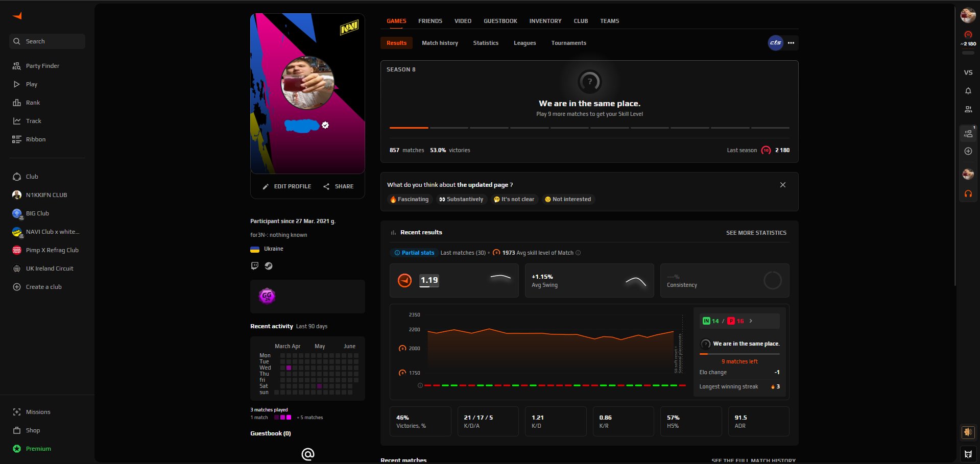980x464 pixels.
Task: Open the VS challenge icon
Action: click(x=968, y=72)
